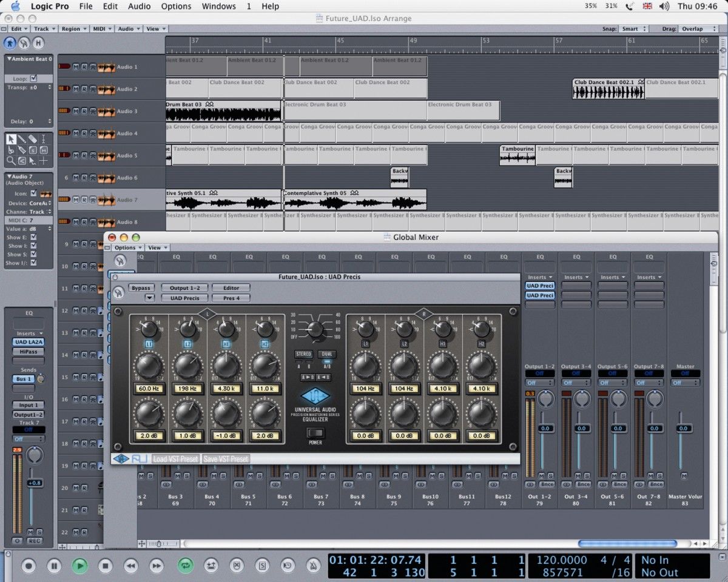Enable STEREO mode on the UAD Equalizer
728x582 pixels.
point(303,354)
